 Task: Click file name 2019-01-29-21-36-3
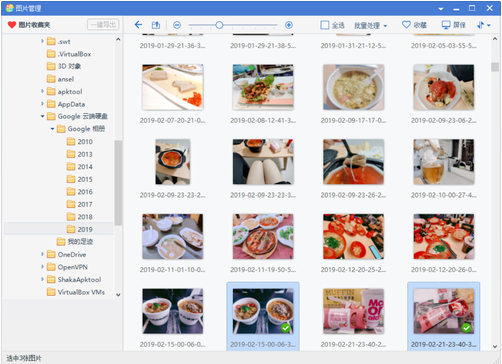pyautogui.click(x=173, y=46)
